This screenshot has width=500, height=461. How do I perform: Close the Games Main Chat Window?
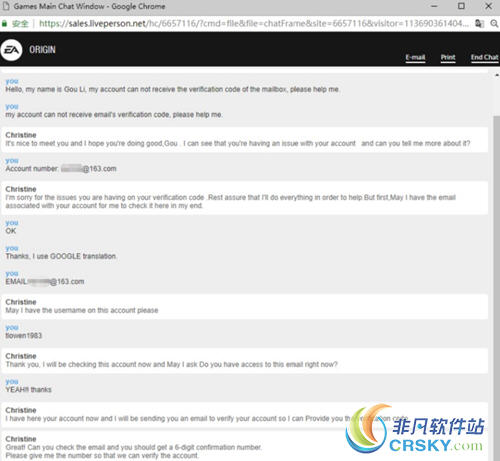pos(489,6)
